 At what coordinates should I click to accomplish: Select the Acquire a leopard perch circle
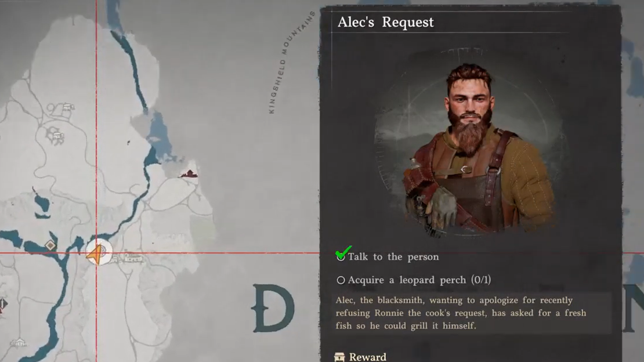[341, 280]
